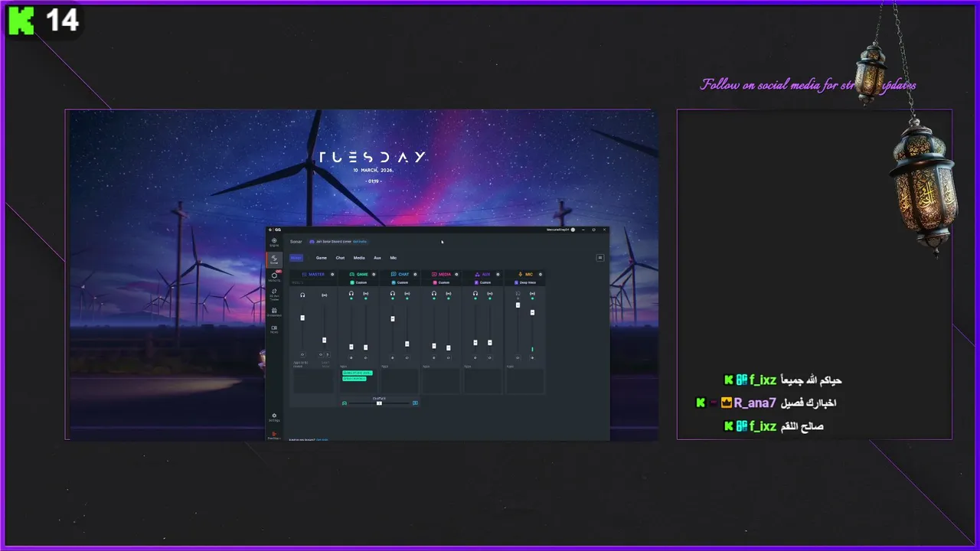Mute the MASTER stream output
Screen dimensions: 980x551
321,354
